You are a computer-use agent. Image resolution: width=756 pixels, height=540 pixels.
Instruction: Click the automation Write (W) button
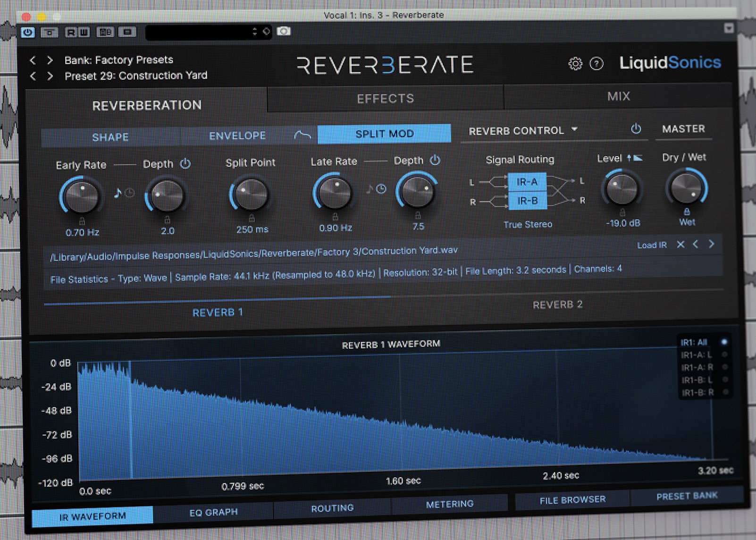pos(84,32)
